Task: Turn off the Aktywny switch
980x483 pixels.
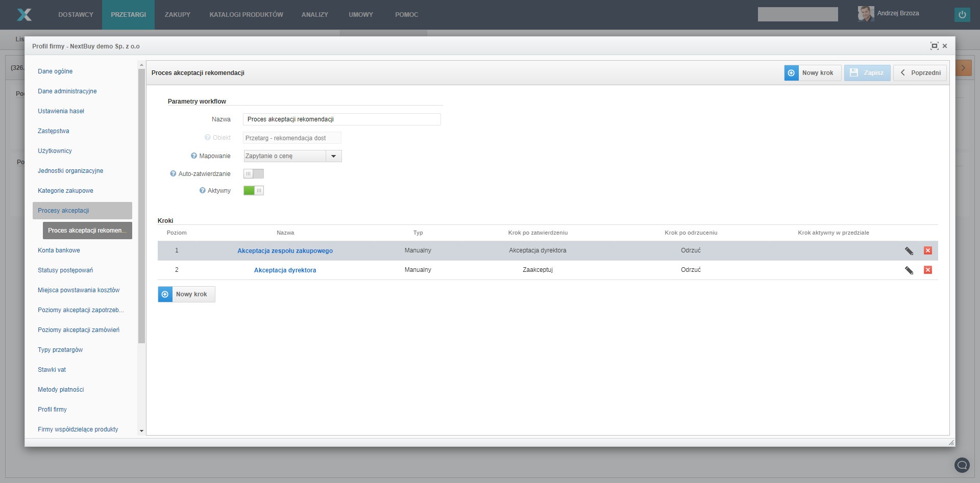Action: (x=253, y=191)
